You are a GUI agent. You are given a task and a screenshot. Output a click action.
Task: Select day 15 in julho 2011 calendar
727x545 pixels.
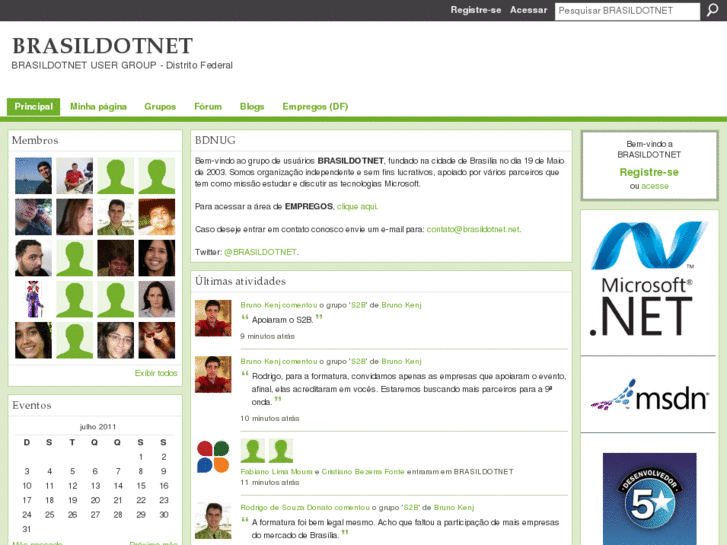(x=141, y=486)
